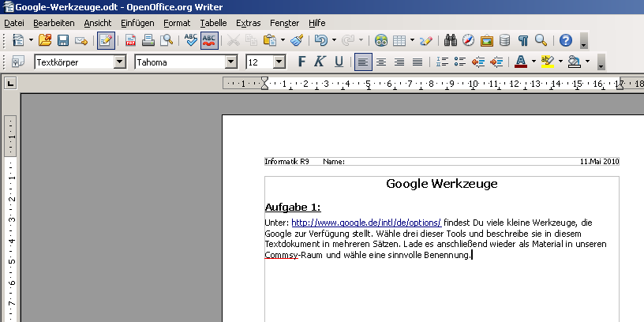Open the font color dropdown arrow
644x322 pixels.
534,62
